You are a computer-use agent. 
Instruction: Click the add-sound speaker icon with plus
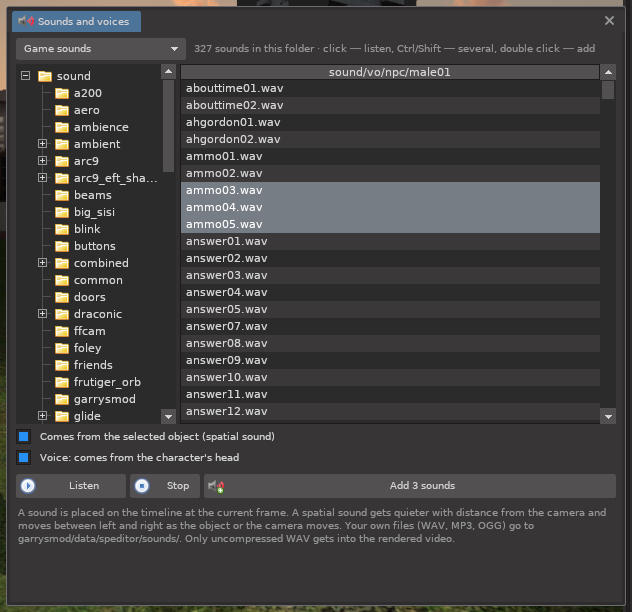pos(216,487)
